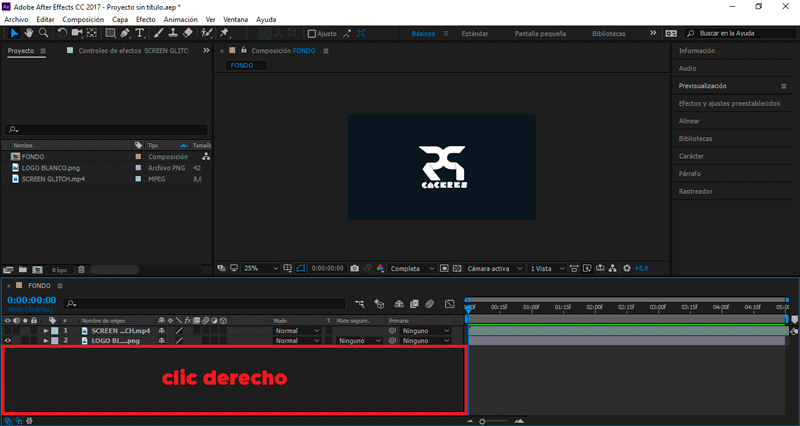The width and height of the screenshot is (800, 426).
Task: Toggle the region of interest icon
Action: pos(444,268)
